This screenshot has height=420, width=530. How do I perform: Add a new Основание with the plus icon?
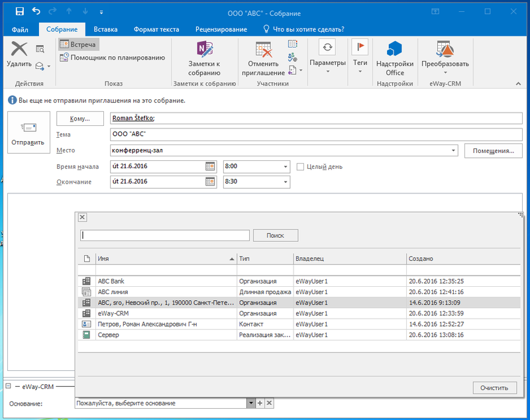tap(260, 403)
